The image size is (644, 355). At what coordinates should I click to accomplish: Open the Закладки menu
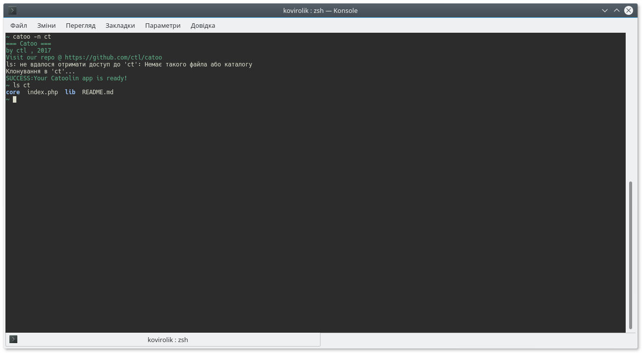point(120,25)
